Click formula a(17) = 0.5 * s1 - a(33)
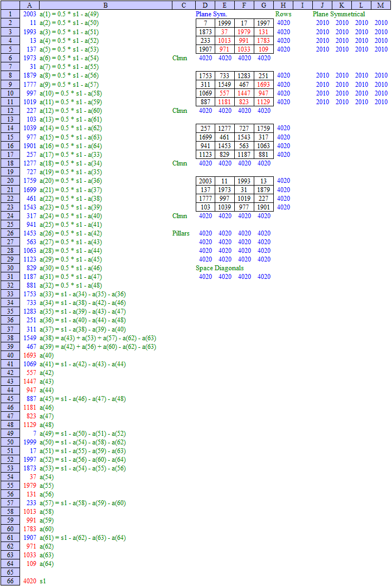This screenshot has width=392, height=586. click(70, 154)
